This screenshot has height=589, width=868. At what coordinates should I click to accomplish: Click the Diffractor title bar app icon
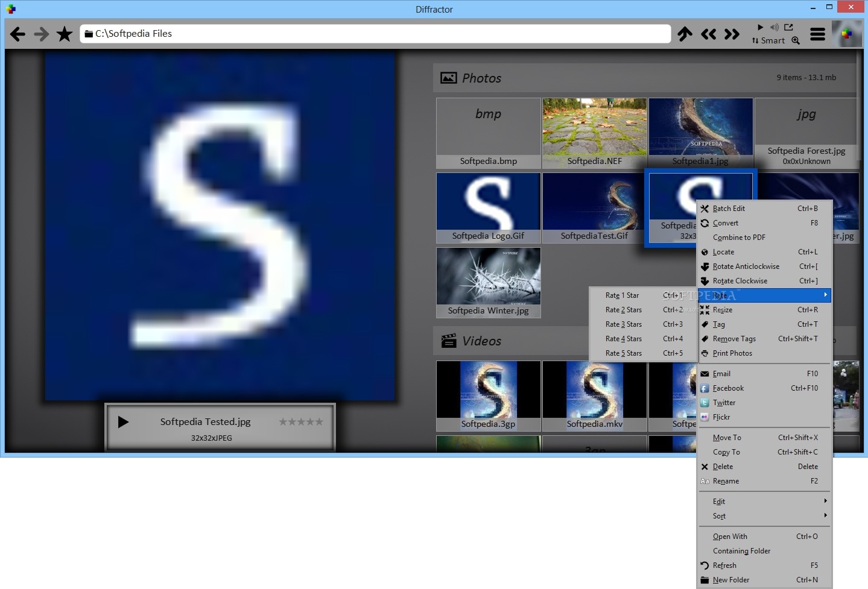[x=11, y=9]
